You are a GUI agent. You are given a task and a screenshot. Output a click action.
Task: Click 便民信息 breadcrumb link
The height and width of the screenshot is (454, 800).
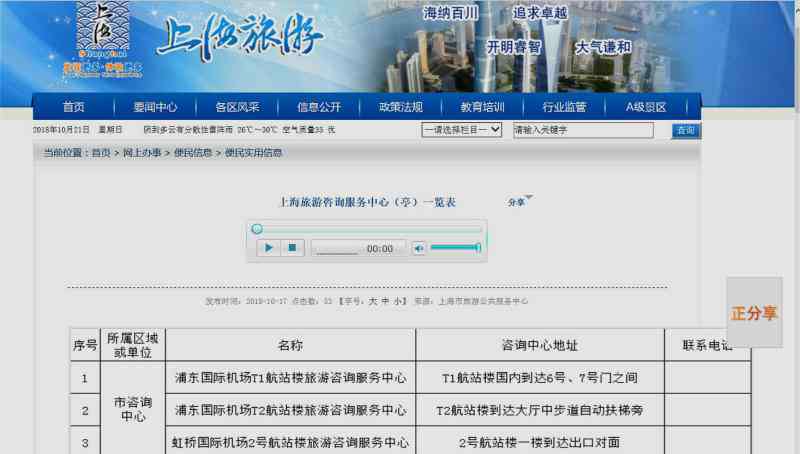[x=193, y=153]
